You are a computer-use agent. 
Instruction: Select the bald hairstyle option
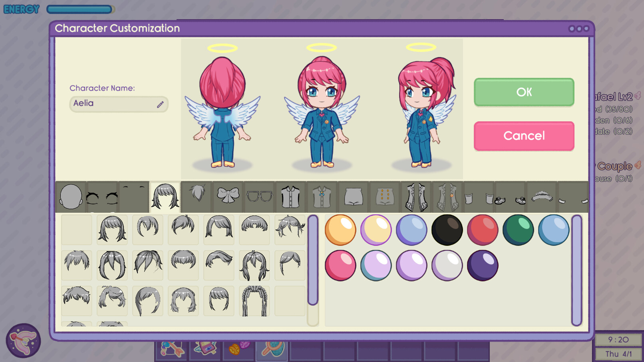(x=76, y=229)
